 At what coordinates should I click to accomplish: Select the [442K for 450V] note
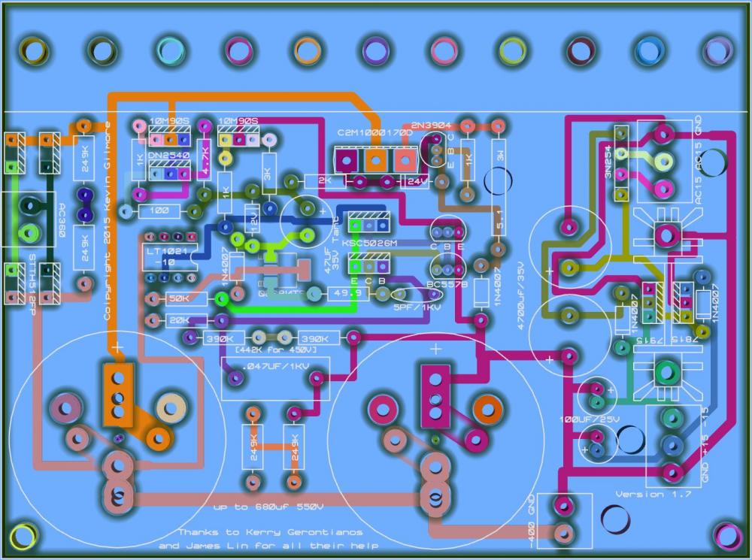tap(277, 350)
